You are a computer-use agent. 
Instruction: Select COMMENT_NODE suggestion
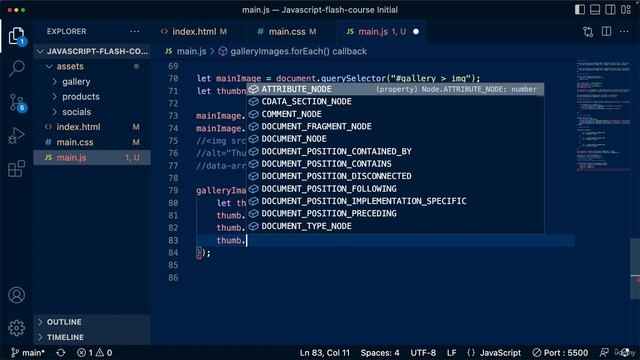pos(395,114)
